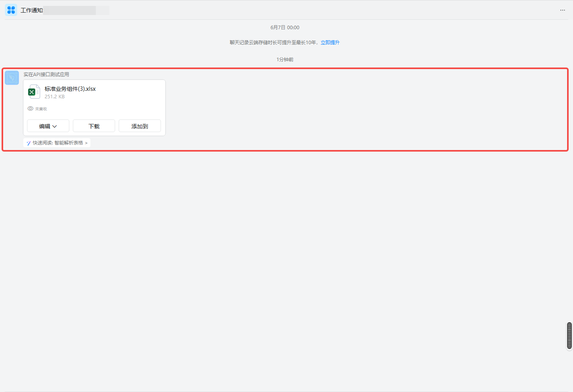The height and width of the screenshot is (392, 573).
Task: Open the file 标准业务组件(3).xlsx by name
Action: pyautogui.click(x=70, y=89)
